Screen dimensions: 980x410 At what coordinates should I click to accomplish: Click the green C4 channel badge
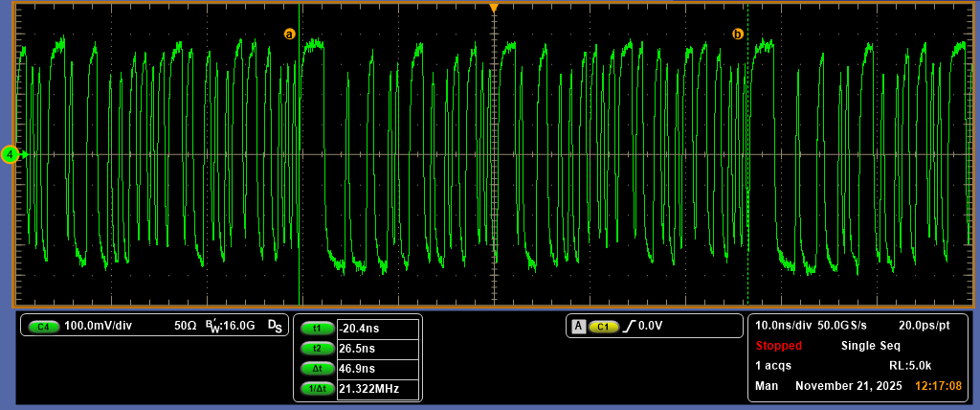click(44, 327)
